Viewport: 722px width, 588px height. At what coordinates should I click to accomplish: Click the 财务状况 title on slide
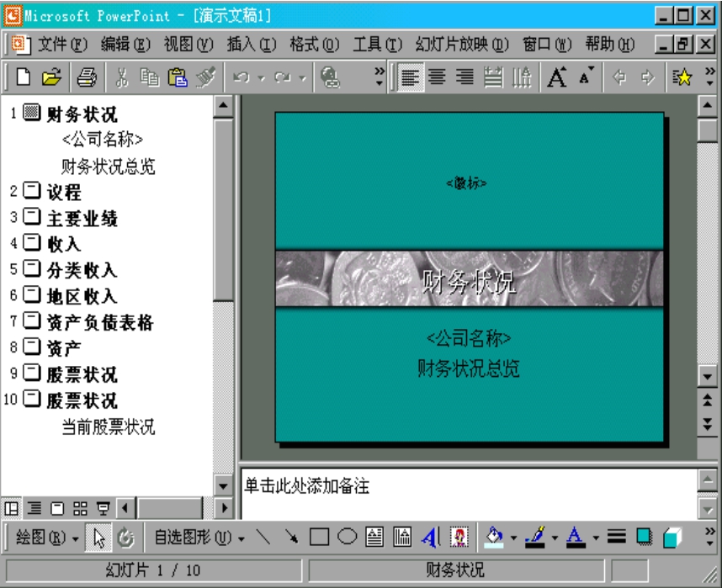coord(469,281)
